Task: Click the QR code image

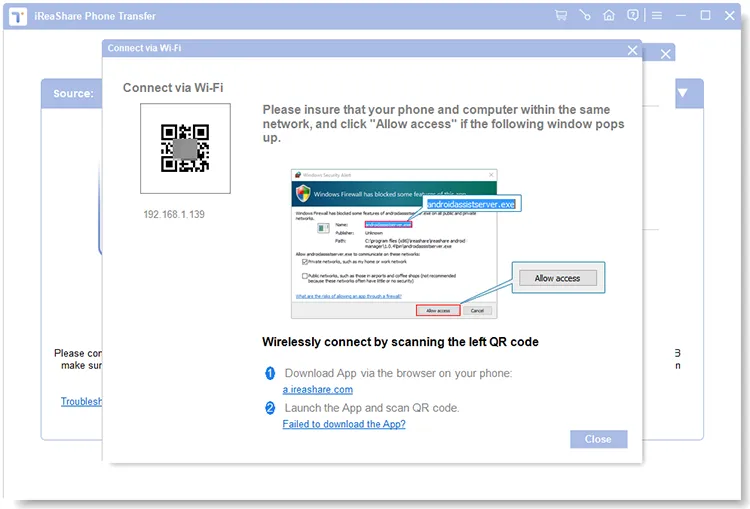Action: point(185,148)
